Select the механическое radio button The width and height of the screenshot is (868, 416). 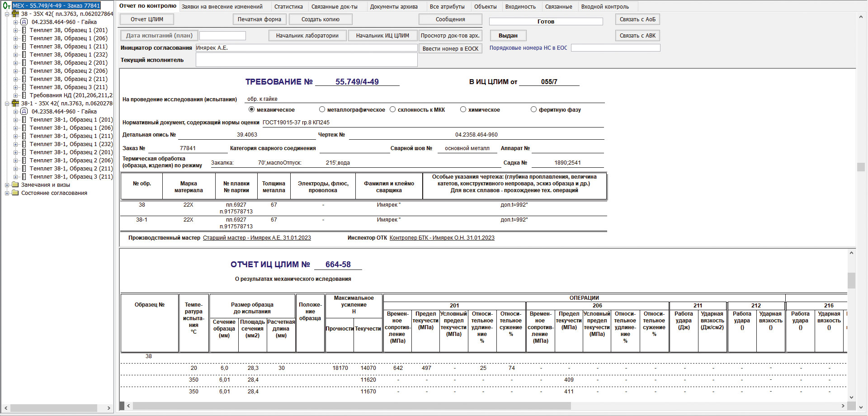pos(252,109)
